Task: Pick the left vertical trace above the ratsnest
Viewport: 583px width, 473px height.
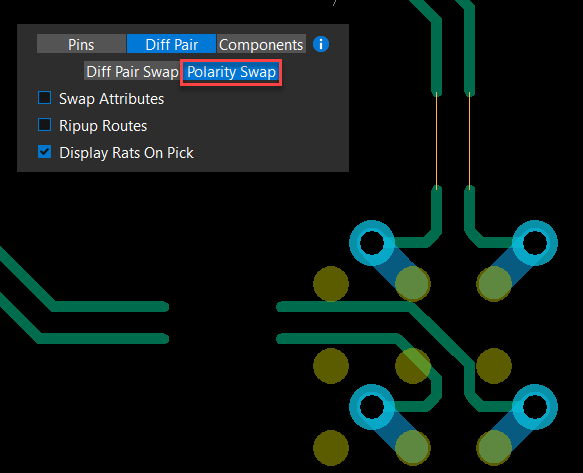Action: (437, 56)
